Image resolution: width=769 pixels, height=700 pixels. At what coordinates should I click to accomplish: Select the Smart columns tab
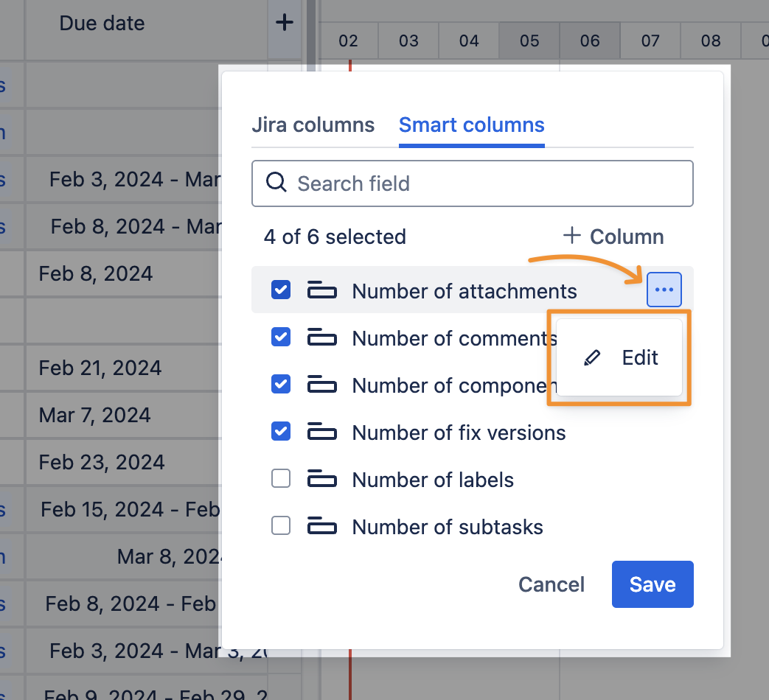pyautogui.click(x=471, y=125)
